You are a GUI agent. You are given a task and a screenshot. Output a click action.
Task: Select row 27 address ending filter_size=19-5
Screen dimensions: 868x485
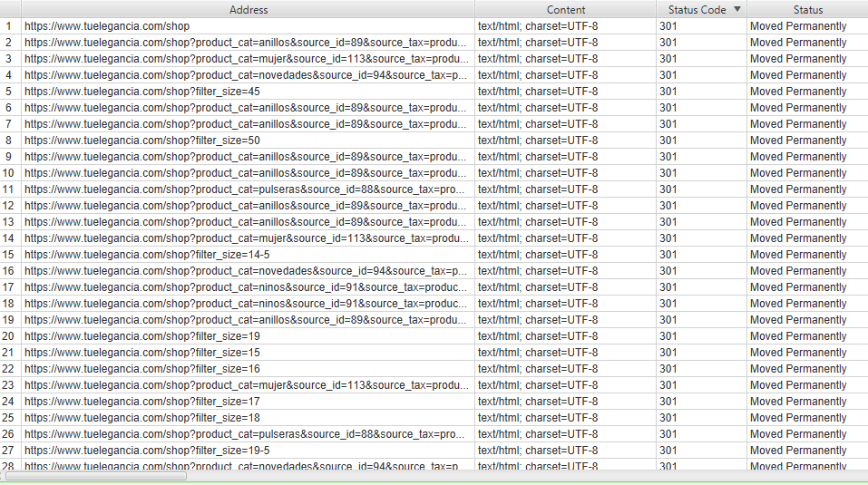click(147, 451)
